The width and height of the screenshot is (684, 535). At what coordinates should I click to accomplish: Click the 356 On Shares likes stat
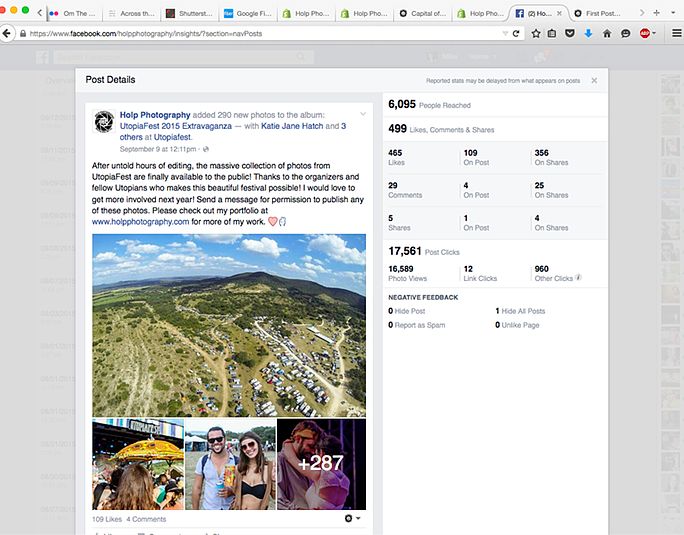coord(551,157)
